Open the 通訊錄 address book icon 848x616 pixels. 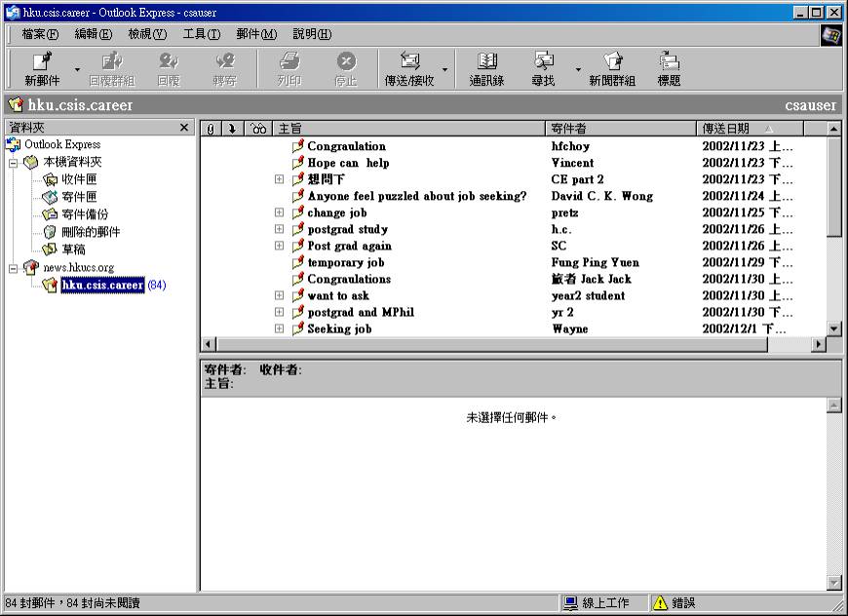point(486,61)
